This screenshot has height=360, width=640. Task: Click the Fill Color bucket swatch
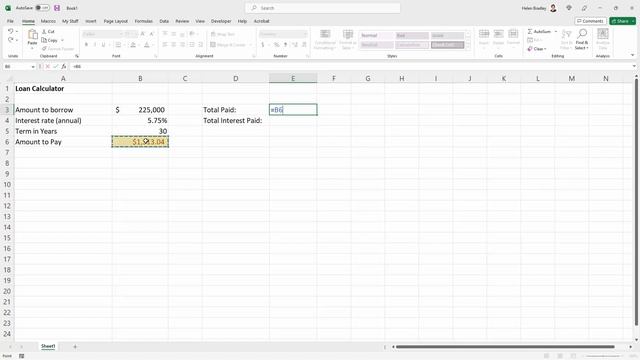click(x=133, y=44)
